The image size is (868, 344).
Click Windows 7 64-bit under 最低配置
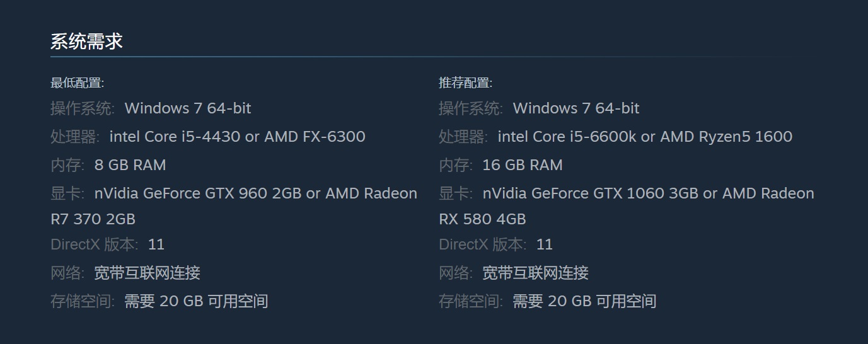(188, 108)
